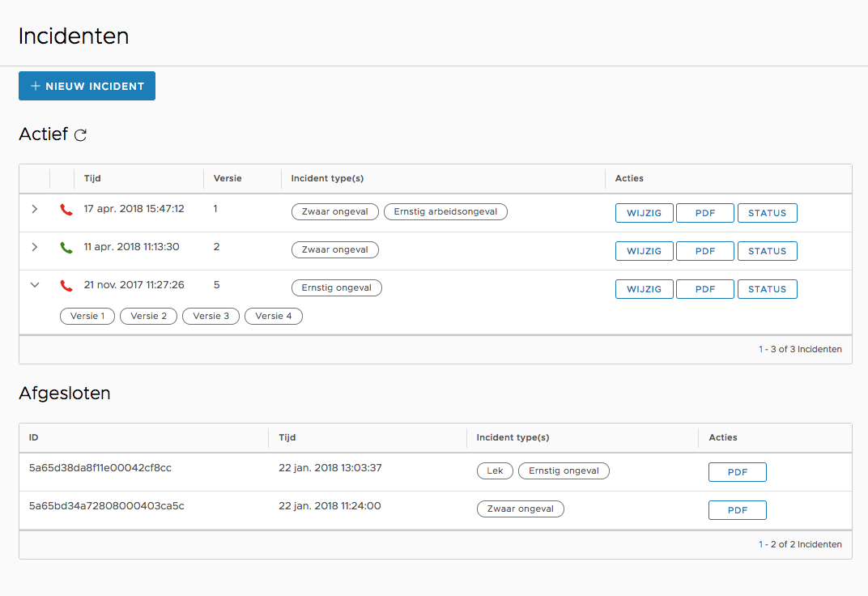Select the Versie 3 chip
Image resolution: width=868 pixels, height=596 pixels.
point(211,316)
